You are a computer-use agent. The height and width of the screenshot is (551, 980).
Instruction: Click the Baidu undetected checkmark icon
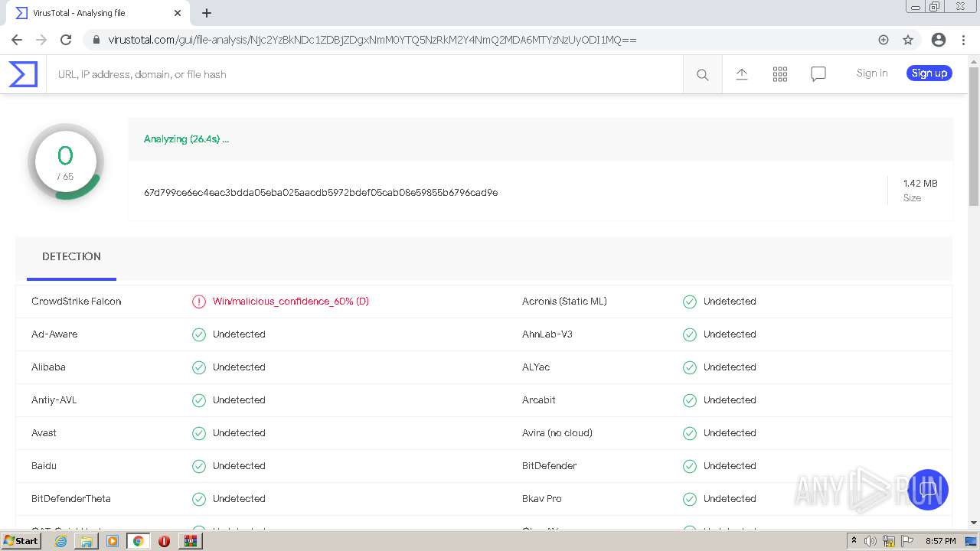[199, 466]
